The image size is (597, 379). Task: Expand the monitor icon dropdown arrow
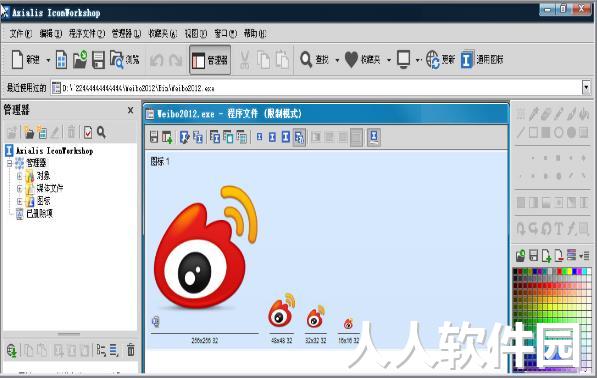tap(418, 60)
